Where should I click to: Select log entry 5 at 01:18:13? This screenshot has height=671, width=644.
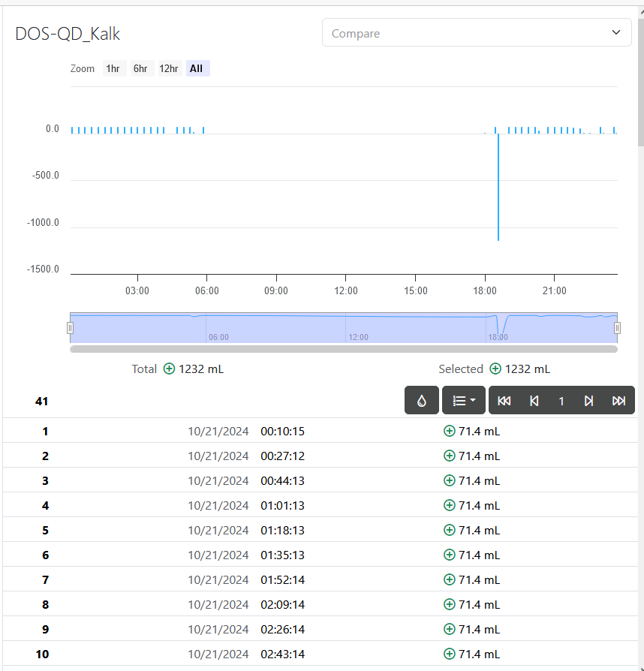pyautogui.click(x=320, y=530)
